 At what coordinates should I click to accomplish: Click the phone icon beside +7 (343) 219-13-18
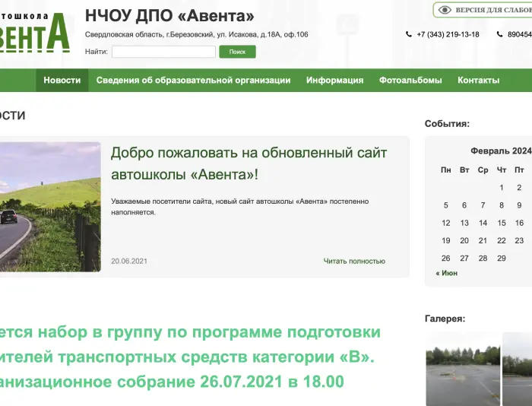click(x=409, y=34)
